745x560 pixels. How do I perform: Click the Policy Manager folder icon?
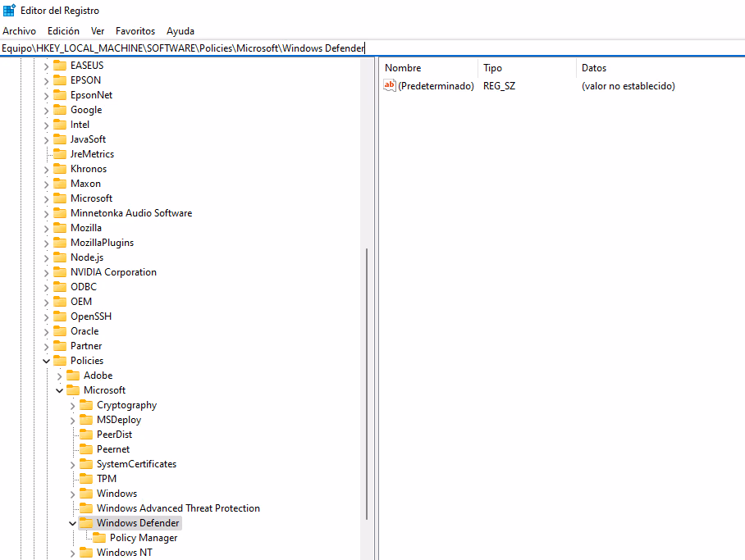(x=99, y=538)
